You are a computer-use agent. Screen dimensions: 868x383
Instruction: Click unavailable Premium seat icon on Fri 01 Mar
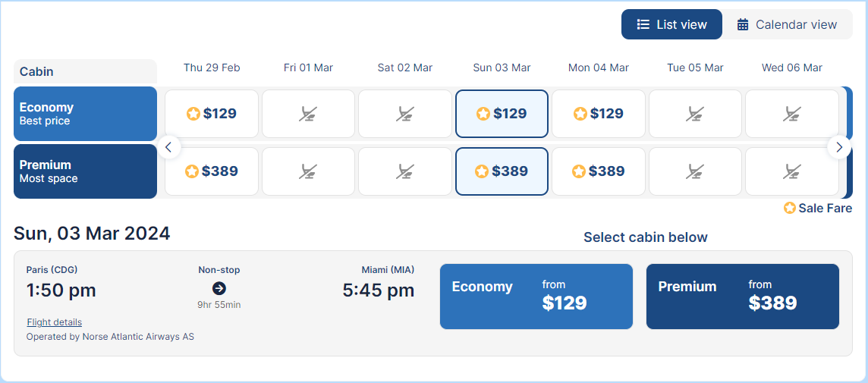pos(308,171)
